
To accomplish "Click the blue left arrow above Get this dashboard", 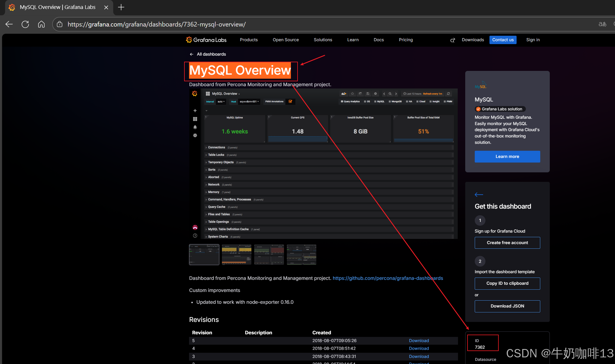I will click(479, 195).
